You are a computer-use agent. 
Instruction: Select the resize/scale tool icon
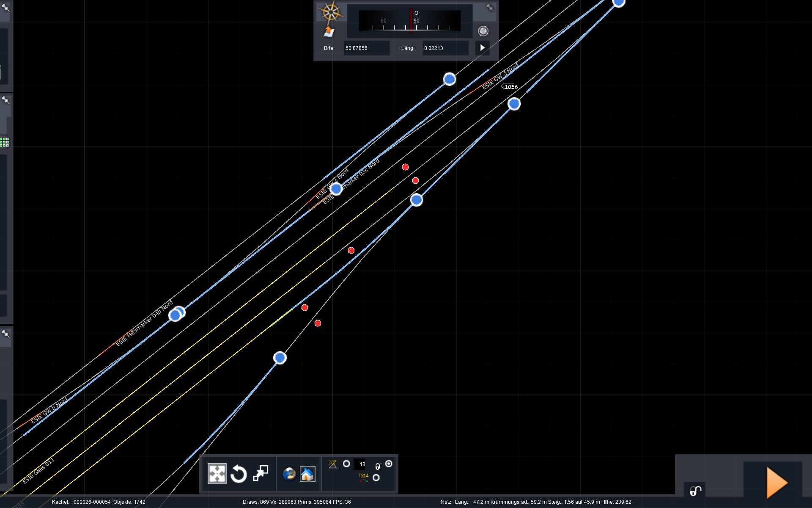click(261, 473)
